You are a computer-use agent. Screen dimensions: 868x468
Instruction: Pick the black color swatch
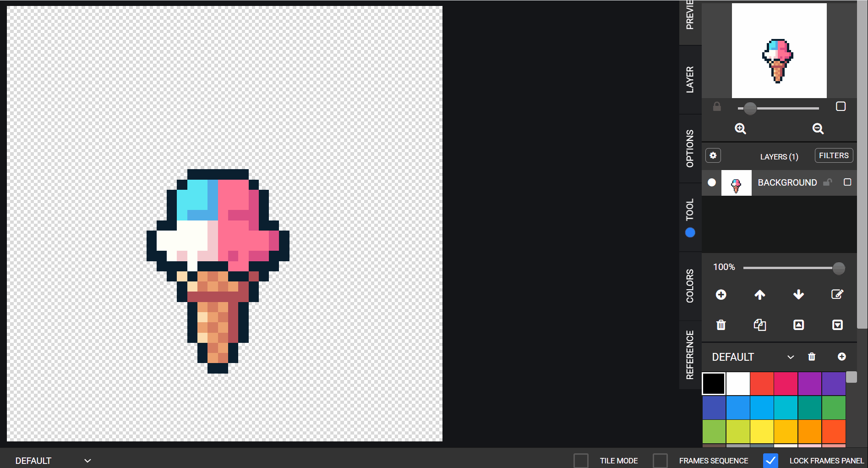pyautogui.click(x=714, y=384)
